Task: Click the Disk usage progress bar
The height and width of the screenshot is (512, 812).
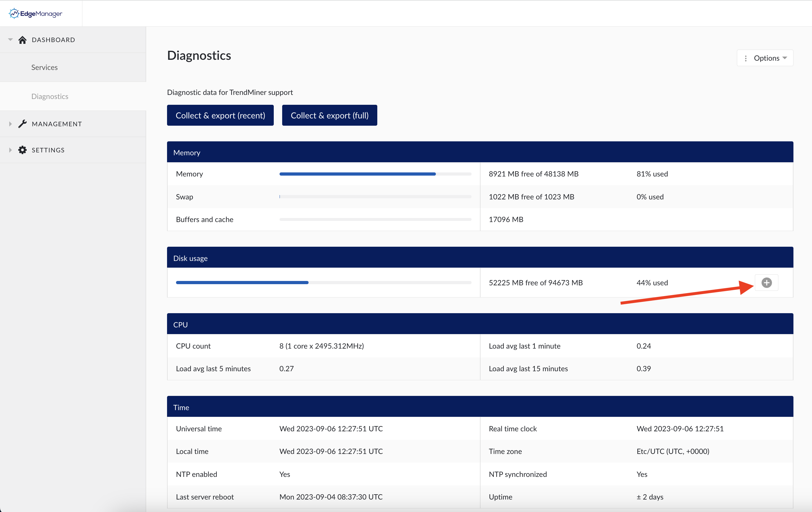Action: pyautogui.click(x=323, y=282)
